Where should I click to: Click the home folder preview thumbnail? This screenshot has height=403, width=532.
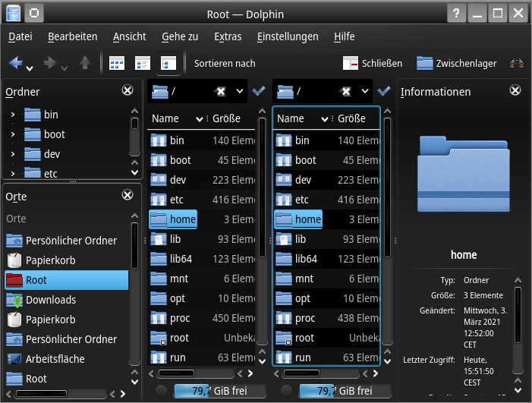click(464, 174)
